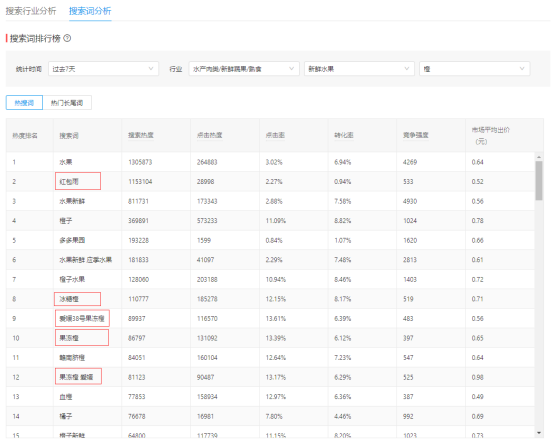Click the search term 橘子 in row 14
Viewport: 554px width, 445px height.
[66, 416]
